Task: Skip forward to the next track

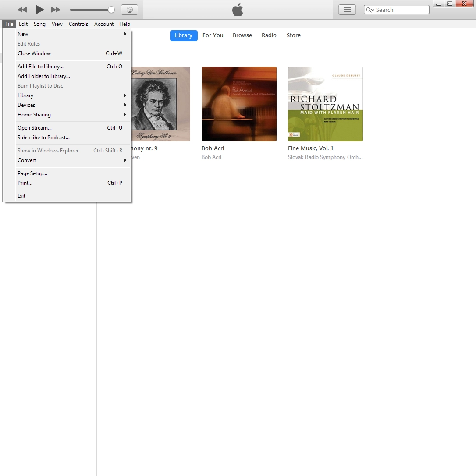Action: pyautogui.click(x=56, y=10)
